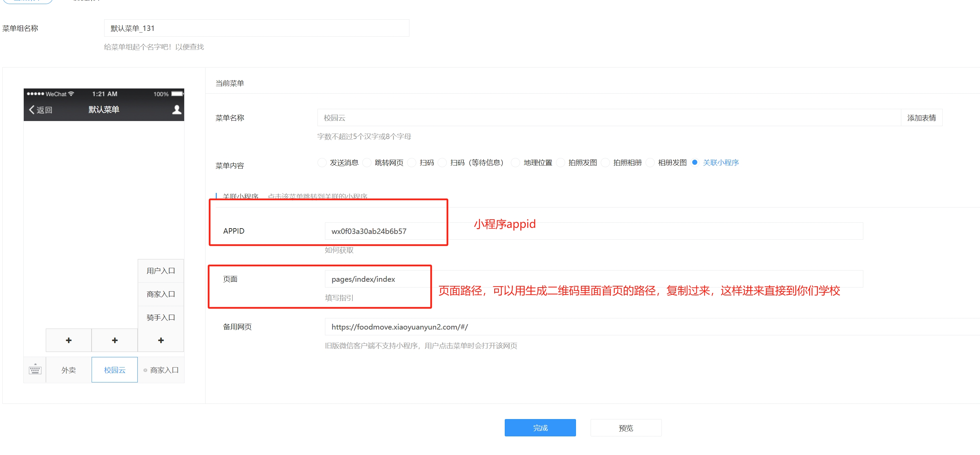
Task: Select the 发送消息 radio option
Action: coord(322,163)
